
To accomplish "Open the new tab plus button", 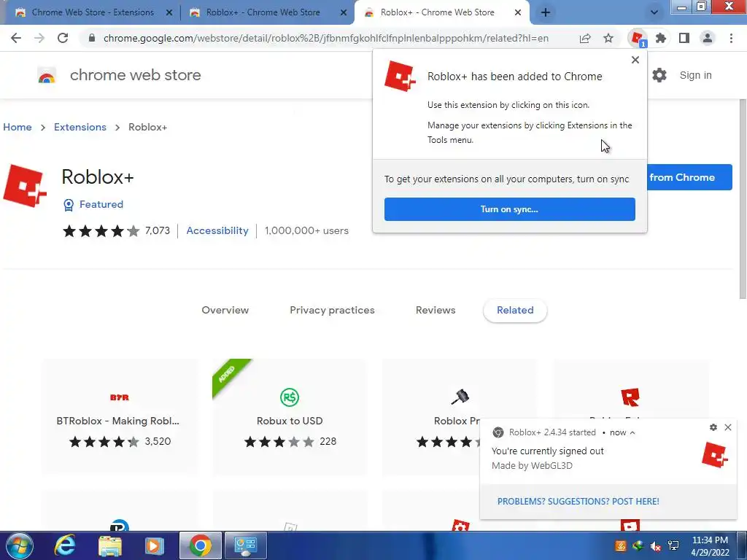I will pos(546,13).
